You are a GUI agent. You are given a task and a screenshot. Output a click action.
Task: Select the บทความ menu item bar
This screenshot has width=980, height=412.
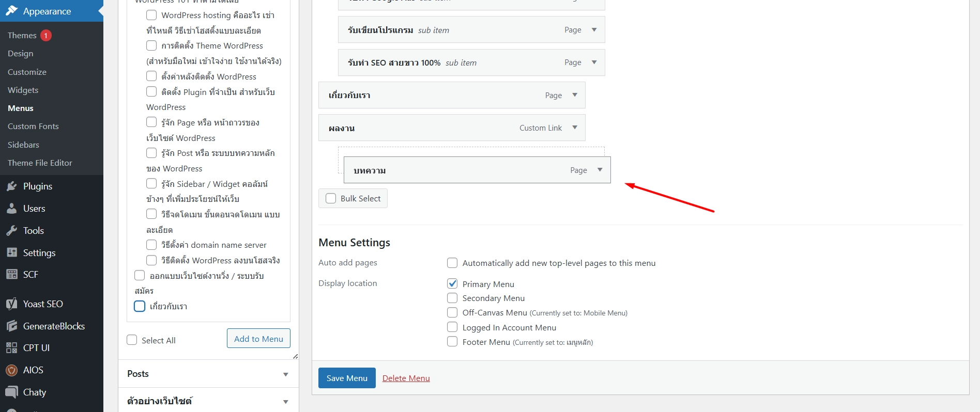coord(477,170)
